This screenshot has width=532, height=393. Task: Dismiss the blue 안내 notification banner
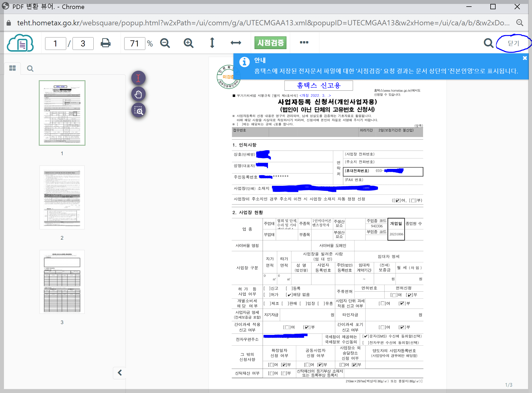525,58
